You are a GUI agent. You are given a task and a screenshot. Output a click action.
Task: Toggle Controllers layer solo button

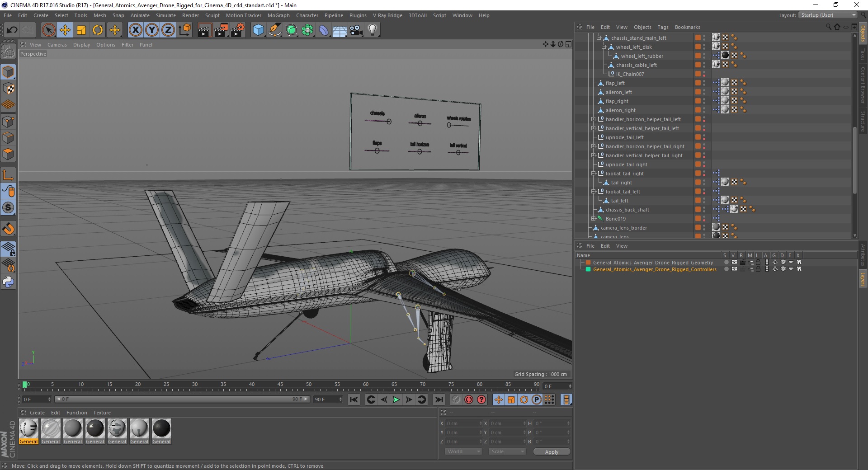click(x=726, y=269)
